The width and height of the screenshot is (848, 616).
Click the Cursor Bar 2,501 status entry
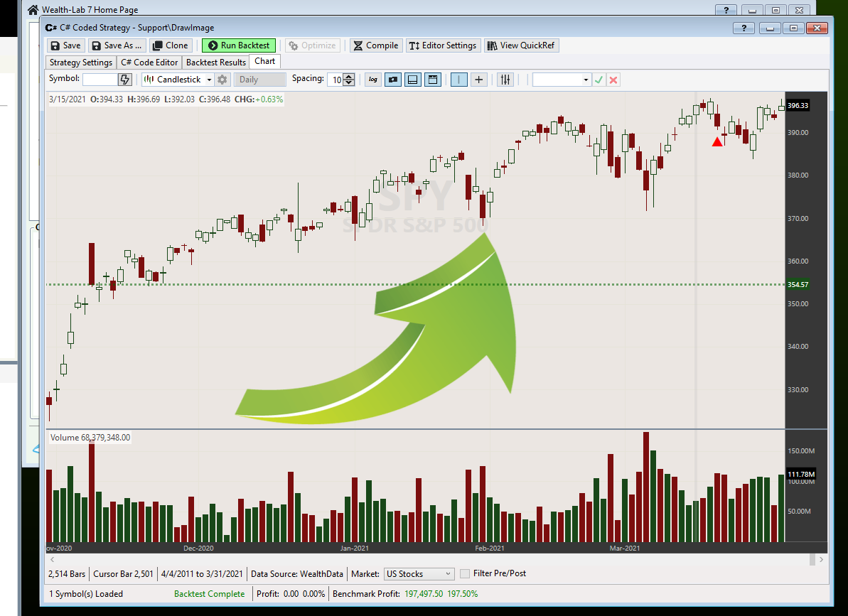coord(123,574)
